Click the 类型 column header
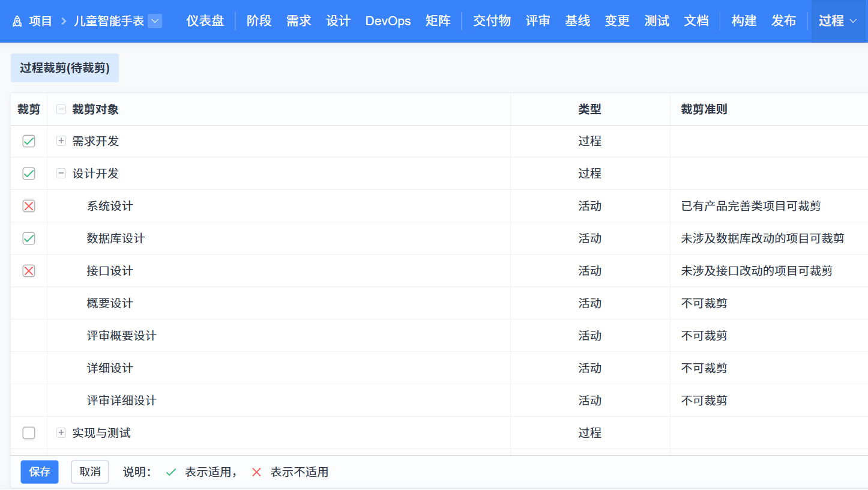Image resolution: width=868 pixels, height=490 pixels. pyautogui.click(x=589, y=109)
